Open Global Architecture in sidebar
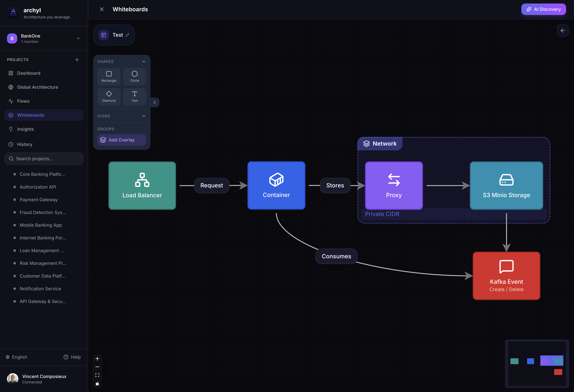This screenshot has width=574, height=392. (x=38, y=87)
